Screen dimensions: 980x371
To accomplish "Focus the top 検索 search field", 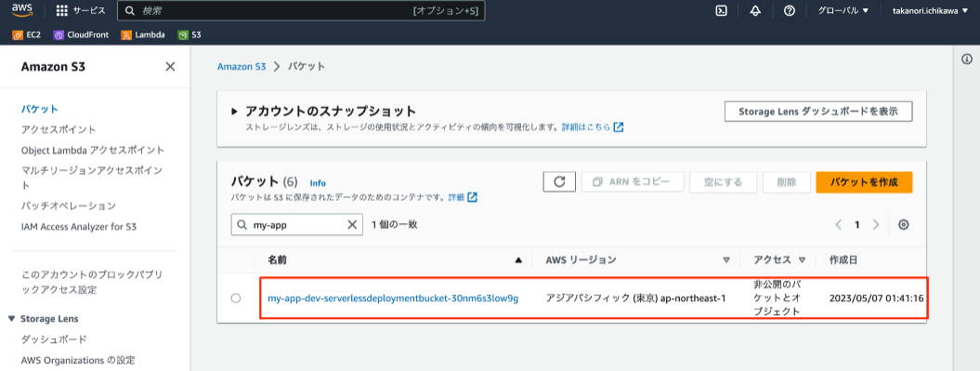I will (301, 10).
